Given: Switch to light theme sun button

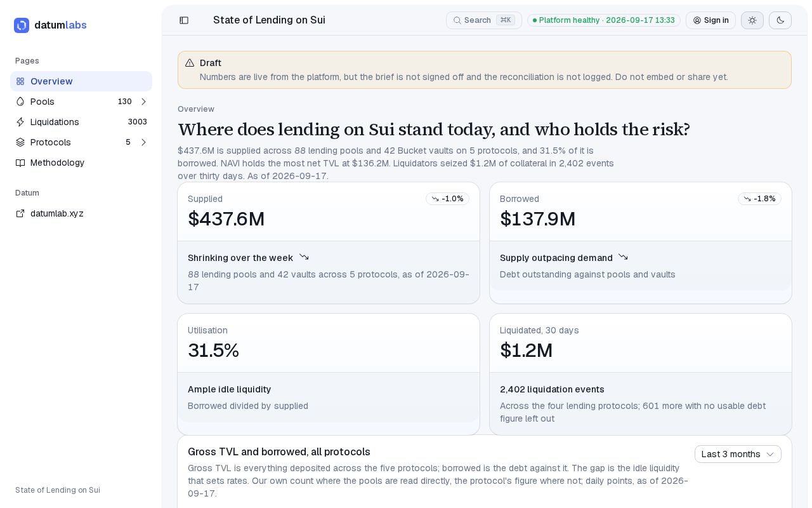Looking at the screenshot, I should [x=752, y=20].
